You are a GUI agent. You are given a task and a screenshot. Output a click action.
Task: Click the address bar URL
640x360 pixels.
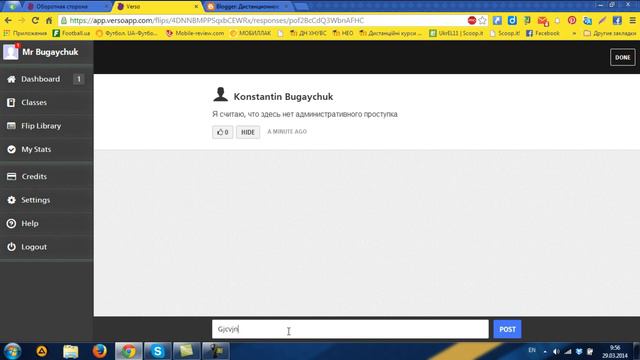pyautogui.click(x=217, y=20)
